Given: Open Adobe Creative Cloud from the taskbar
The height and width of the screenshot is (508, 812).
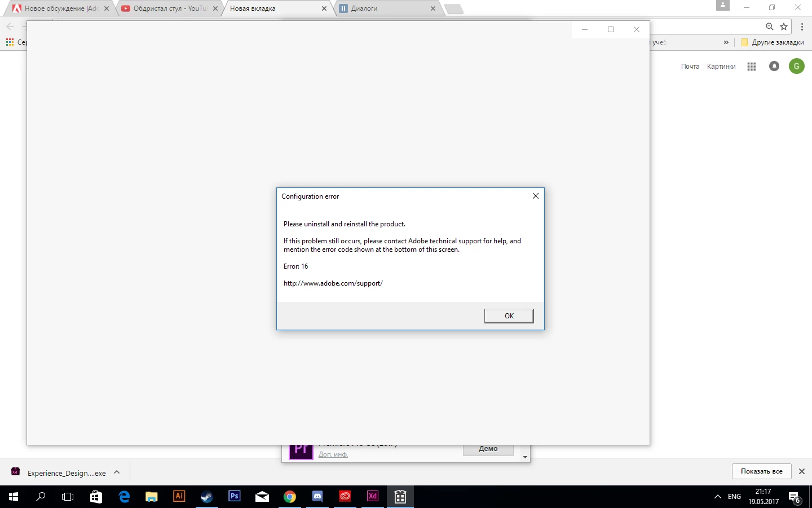Looking at the screenshot, I should 345,497.
